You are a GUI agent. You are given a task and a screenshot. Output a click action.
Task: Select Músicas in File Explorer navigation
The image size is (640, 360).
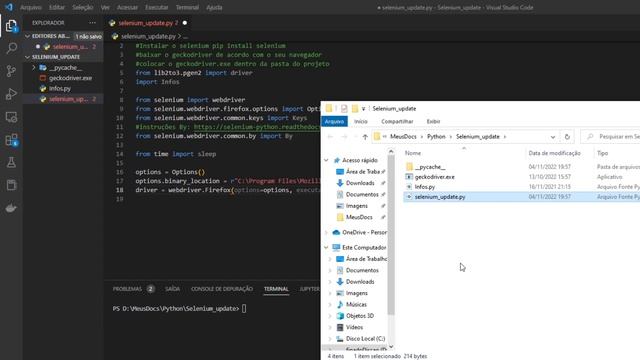coord(356,304)
